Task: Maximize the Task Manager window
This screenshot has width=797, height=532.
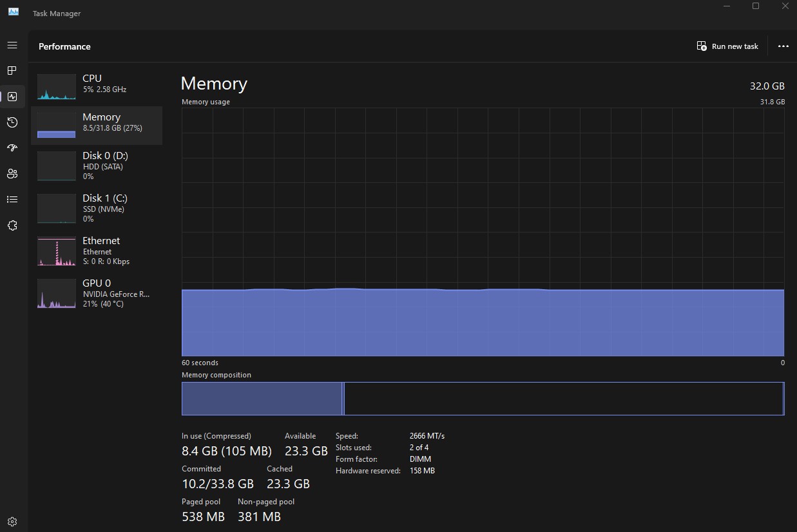Action: [756, 6]
